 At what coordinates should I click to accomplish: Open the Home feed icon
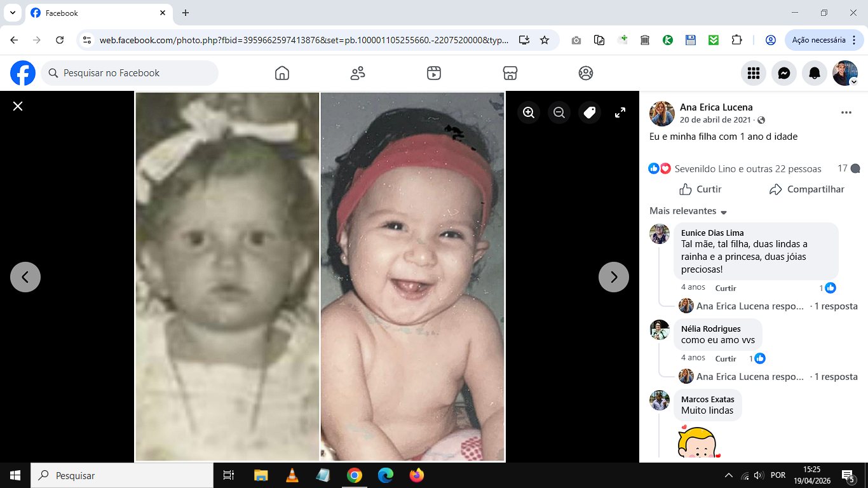point(282,73)
